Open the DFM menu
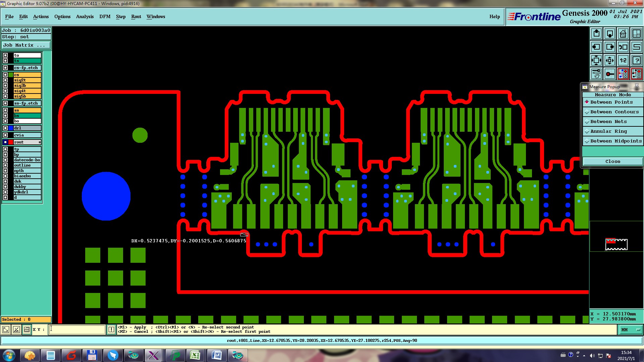 coord(105,16)
